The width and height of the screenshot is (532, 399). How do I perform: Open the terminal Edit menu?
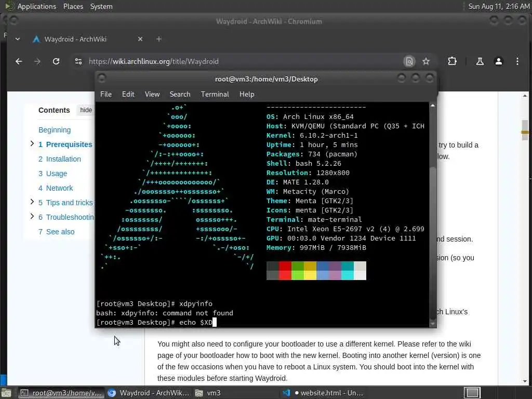point(128,95)
